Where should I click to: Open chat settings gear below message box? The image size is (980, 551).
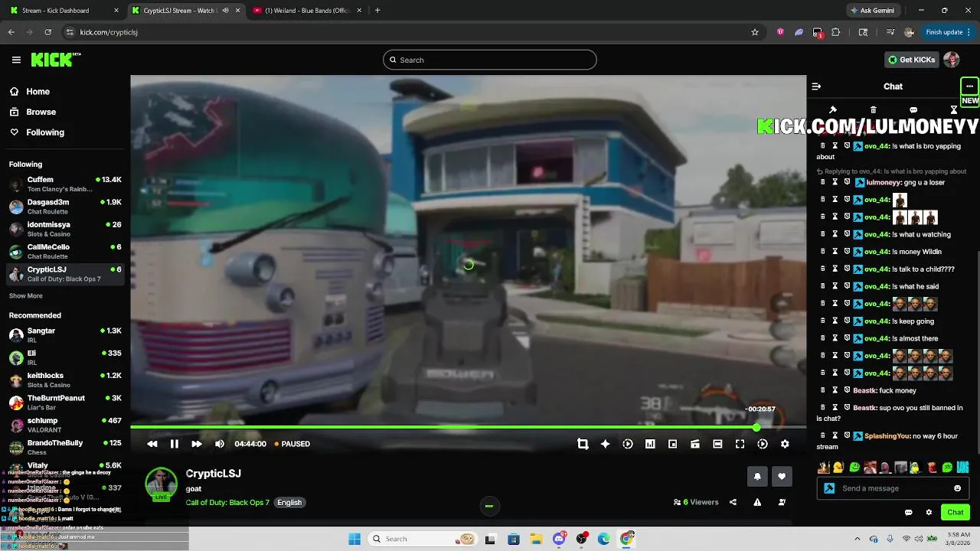click(x=929, y=512)
